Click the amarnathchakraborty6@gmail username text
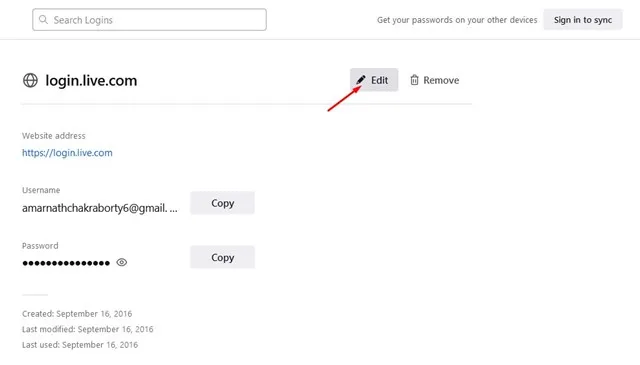The height and width of the screenshot is (365, 640). (x=100, y=208)
